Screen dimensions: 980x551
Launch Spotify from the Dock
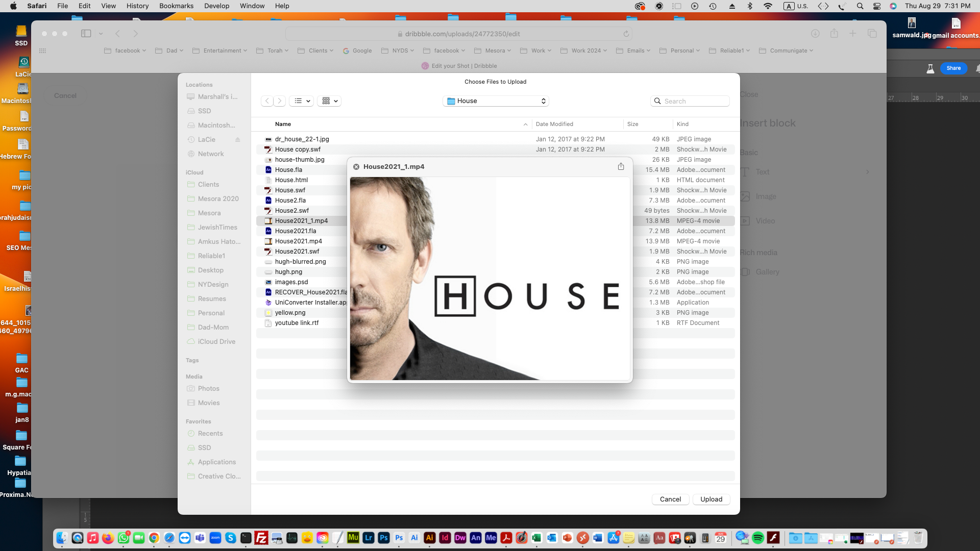[758, 538]
